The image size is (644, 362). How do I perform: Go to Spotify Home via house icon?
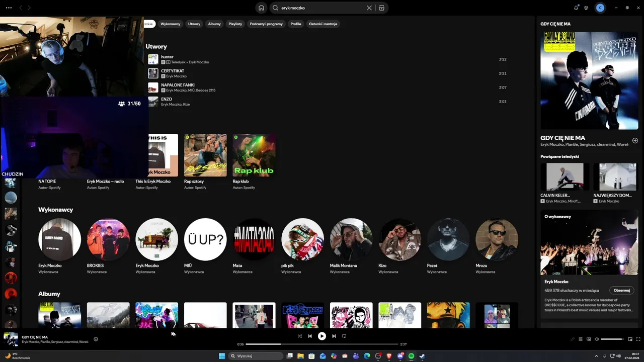click(x=261, y=8)
